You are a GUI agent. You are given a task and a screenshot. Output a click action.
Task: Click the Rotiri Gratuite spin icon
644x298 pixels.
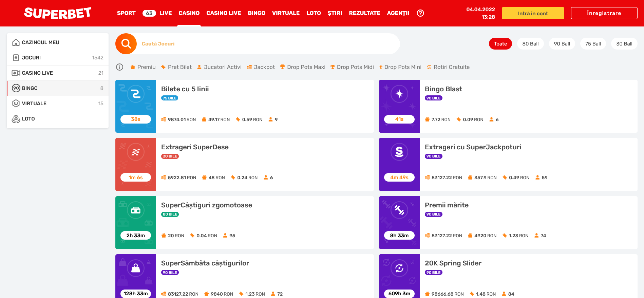[x=429, y=67]
